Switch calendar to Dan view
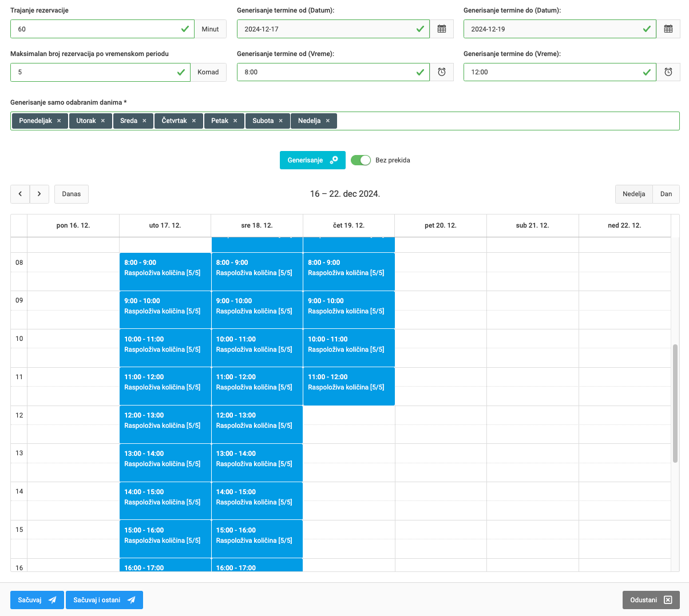The width and height of the screenshot is (689, 616). click(666, 194)
